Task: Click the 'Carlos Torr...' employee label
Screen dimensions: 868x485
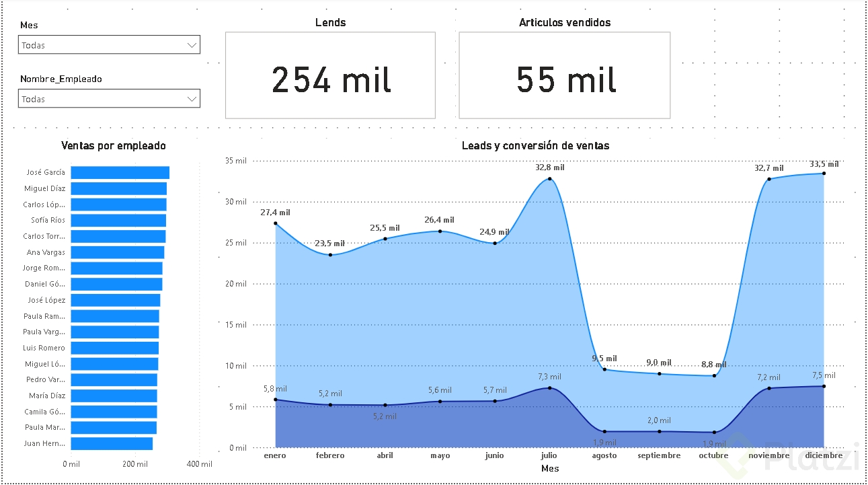Action: (44, 236)
